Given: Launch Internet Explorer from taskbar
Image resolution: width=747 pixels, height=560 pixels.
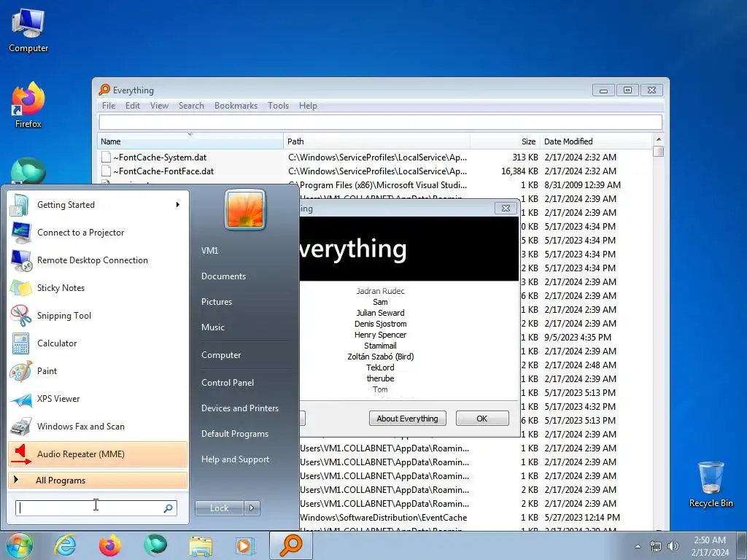Looking at the screenshot, I should [65, 545].
